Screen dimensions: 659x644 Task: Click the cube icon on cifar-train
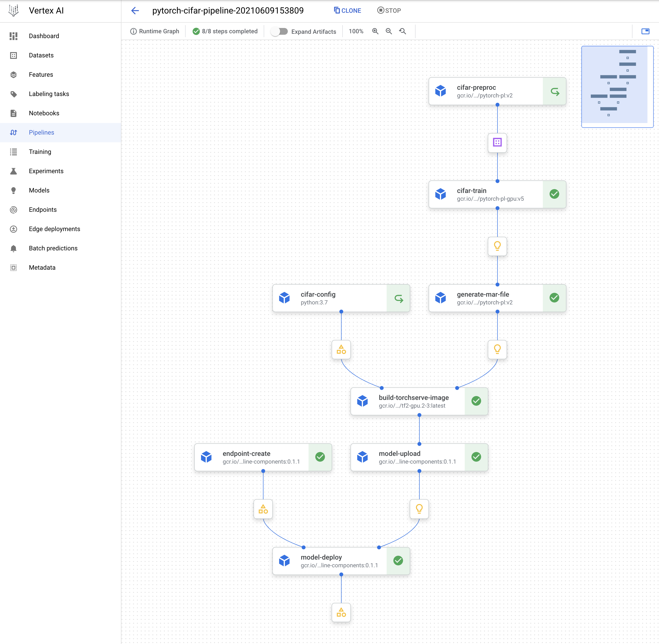[x=440, y=194]
